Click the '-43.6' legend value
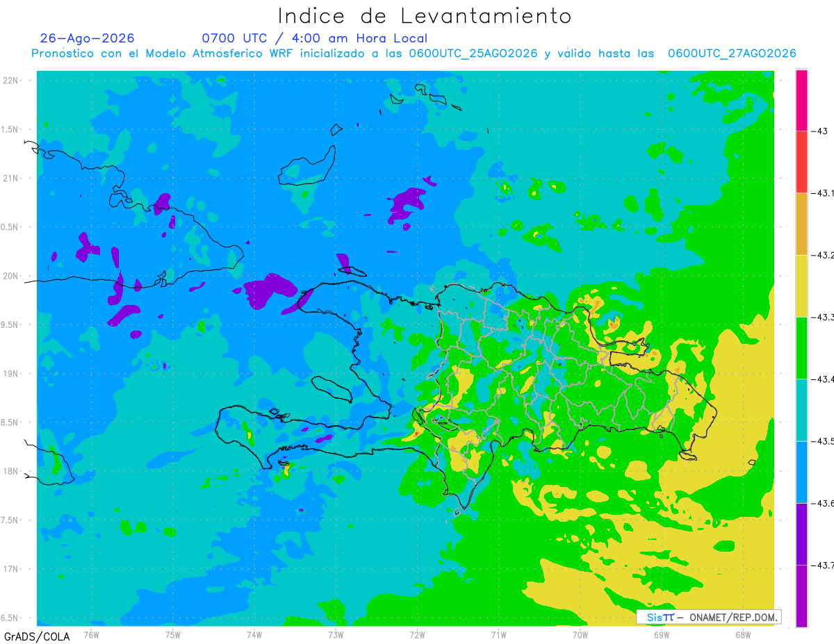This screenshot has height=644, width=834. click(x=821, y=503)
